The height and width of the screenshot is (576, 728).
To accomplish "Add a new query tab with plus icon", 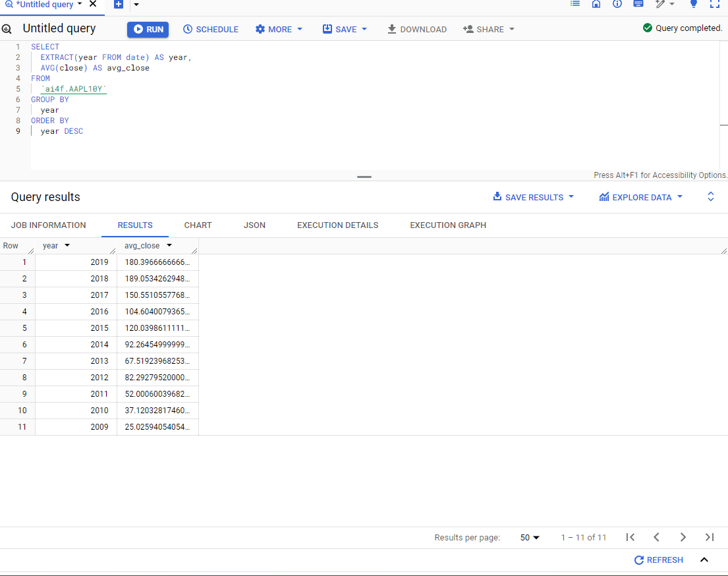I will (119, 4).
